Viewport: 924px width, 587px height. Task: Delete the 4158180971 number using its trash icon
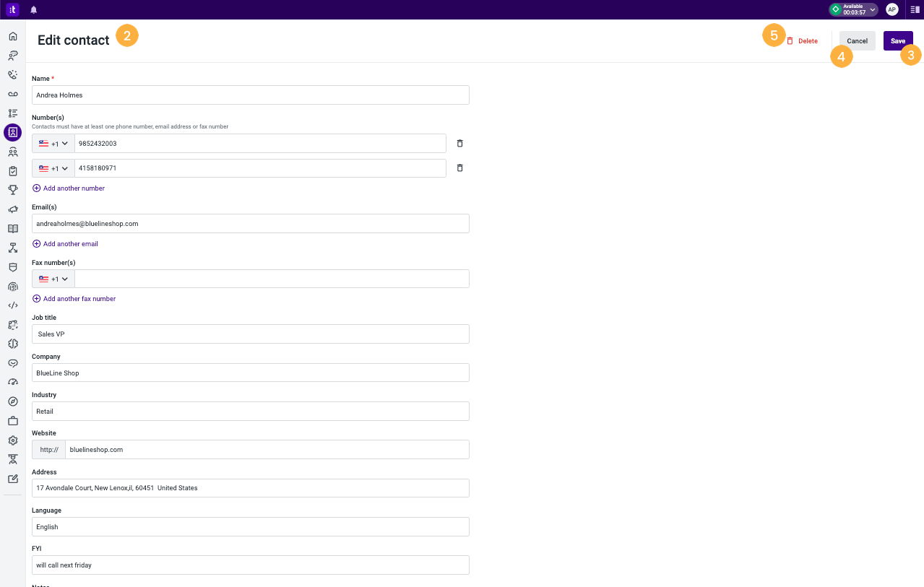pyautogui.click(x=459, y=168)
